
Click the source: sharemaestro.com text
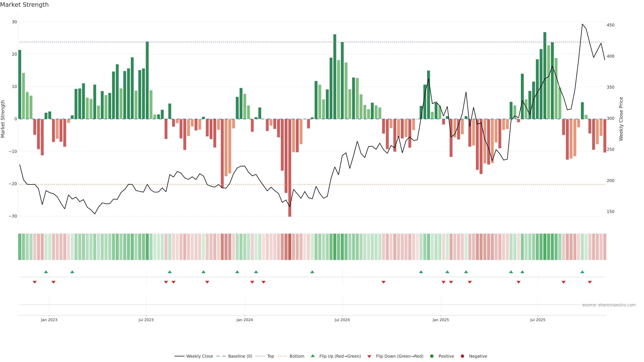pyautogui.click(x=609, y=305)
